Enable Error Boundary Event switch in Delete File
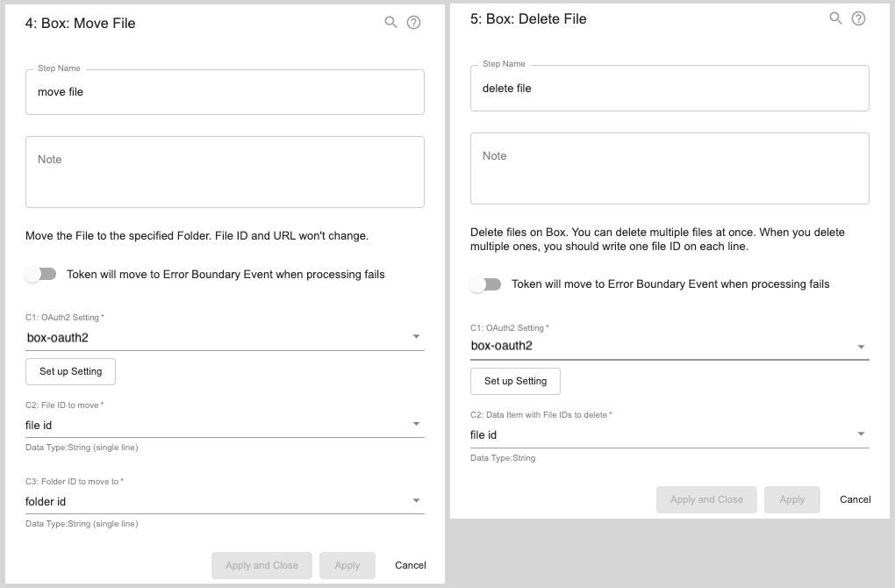This screenshot has height=588, width=895. tap(485, 284)
